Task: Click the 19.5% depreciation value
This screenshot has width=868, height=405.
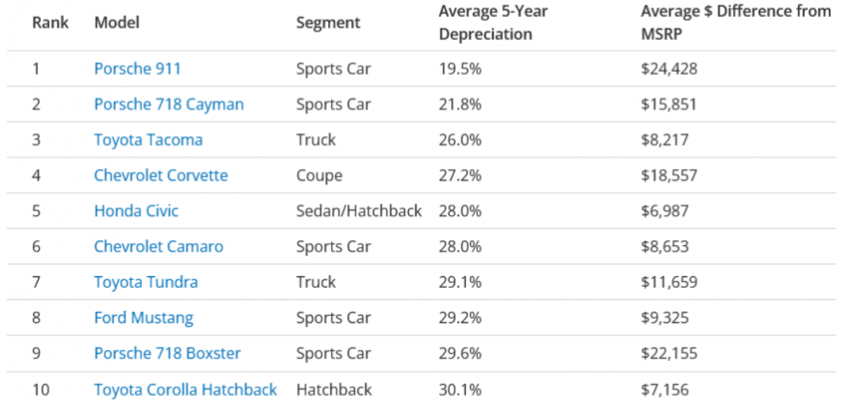Action: tap(460, 69)
